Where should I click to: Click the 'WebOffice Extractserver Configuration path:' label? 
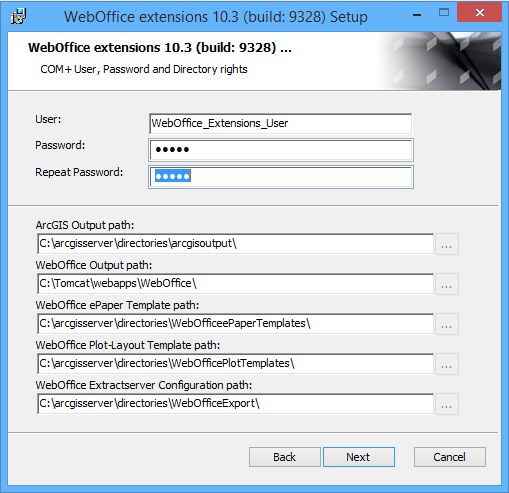pos(144,385)
